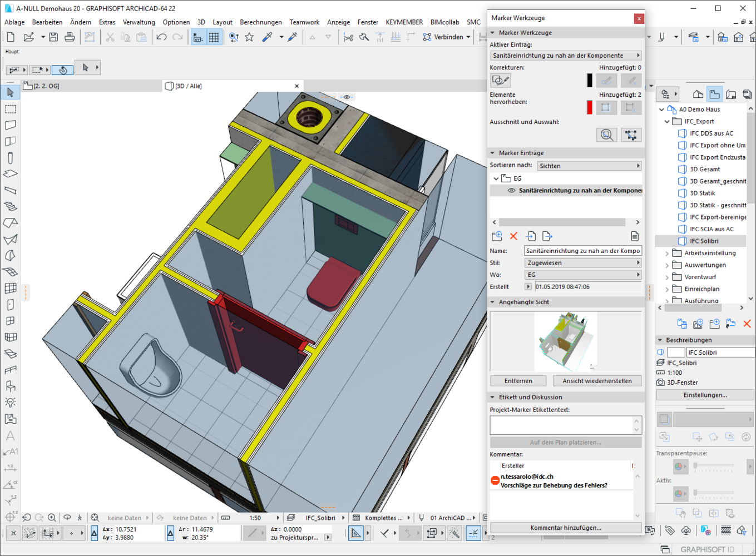Click the Favorites star icon
Viewport: 756px width, 556px height.
[x=249, y=37]
